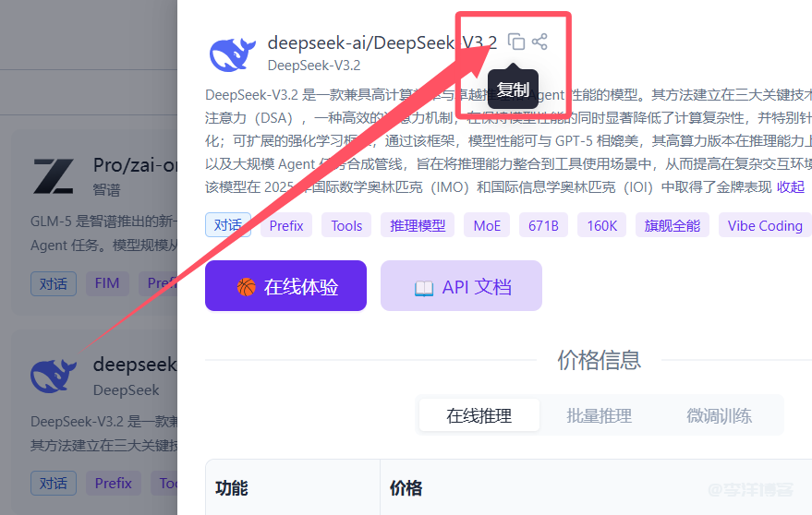Collapse the description with 收起 link

(790, 186)
